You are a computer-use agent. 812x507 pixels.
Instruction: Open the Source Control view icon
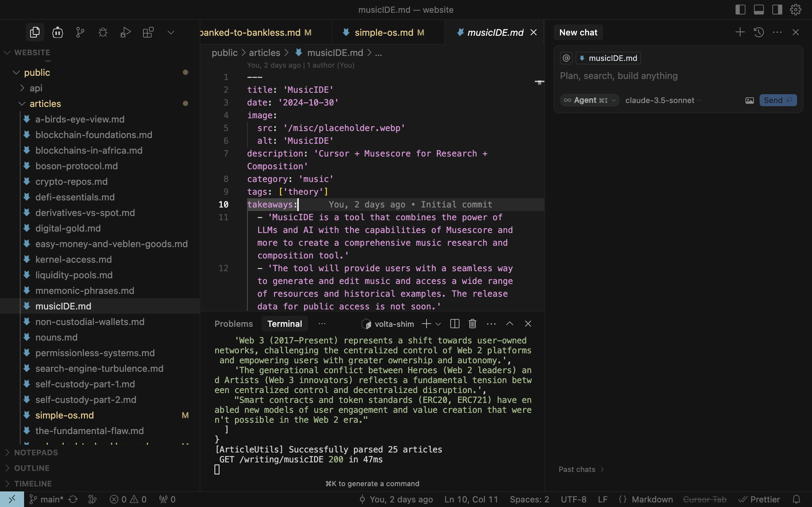coord(80,32)
